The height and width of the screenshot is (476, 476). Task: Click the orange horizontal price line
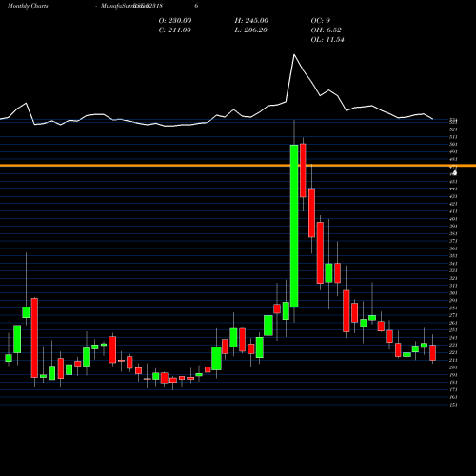click(238, 166)
